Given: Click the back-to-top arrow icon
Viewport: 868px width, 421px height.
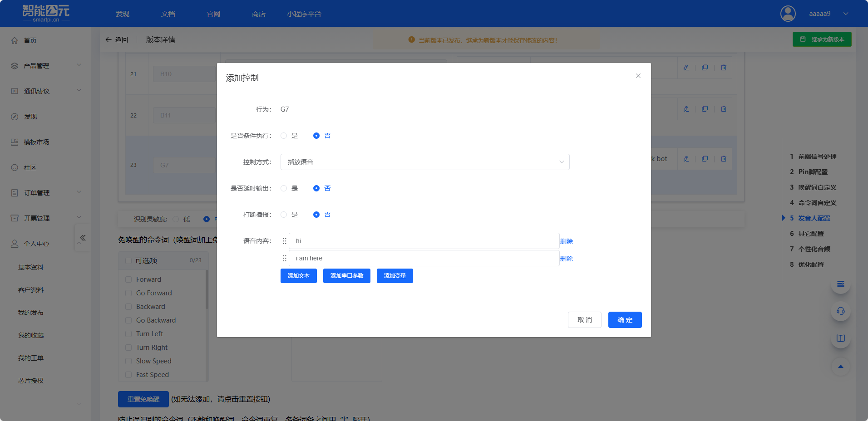Looking at the screenshot, I should coord(840,367).
